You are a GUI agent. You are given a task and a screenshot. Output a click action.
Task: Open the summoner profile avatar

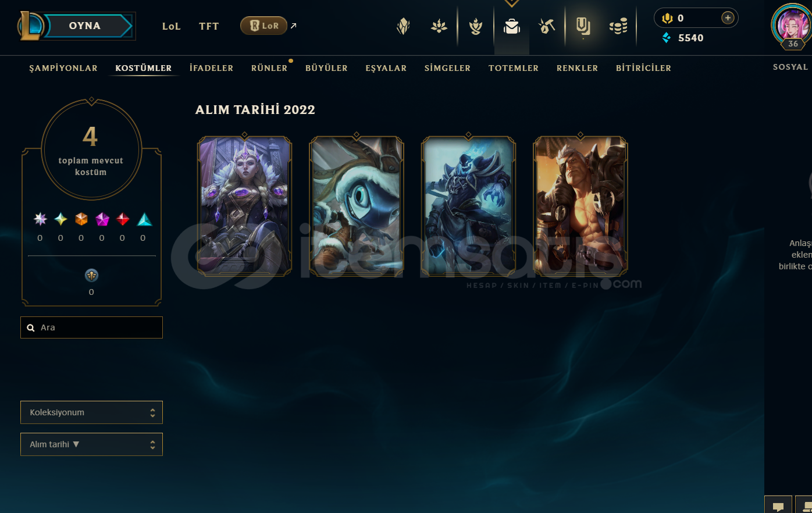(x=791, y=25)
